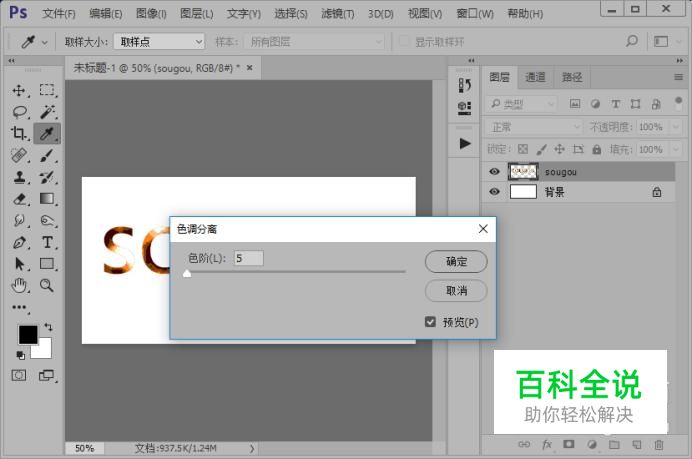The width and height of the screenshot is (692, 459).
Task: Toggle lock image pixels brush icon
Action: point(541,149)
